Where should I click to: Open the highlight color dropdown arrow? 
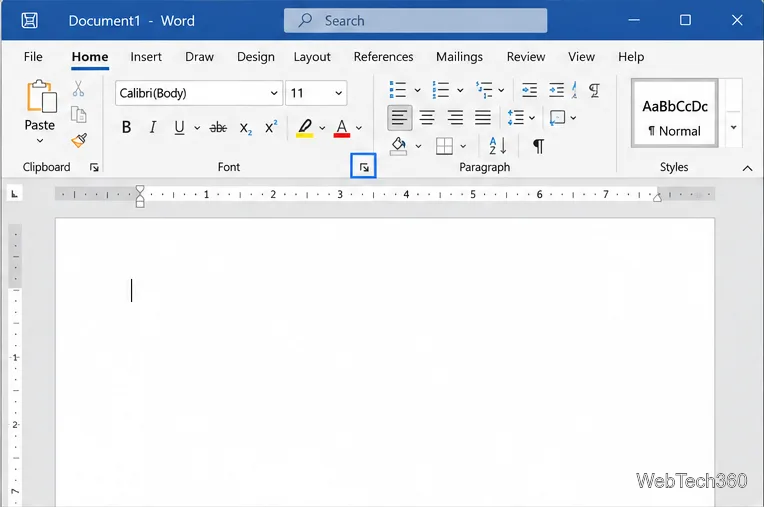(x=322, y=128)
